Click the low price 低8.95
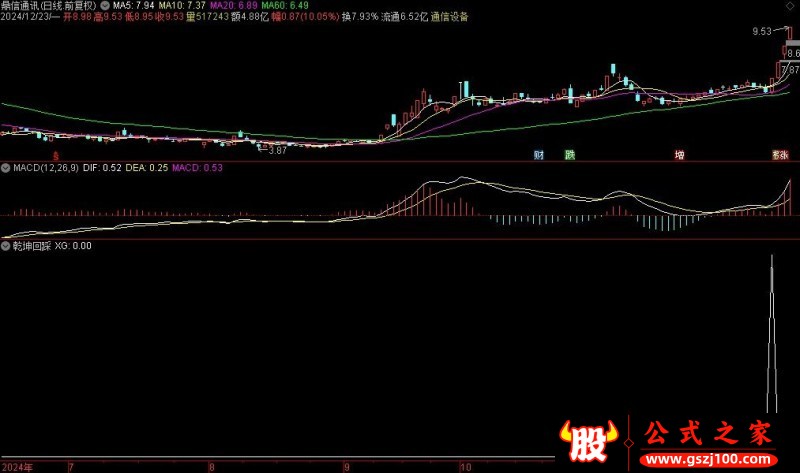This screenshot has width=800, height=473. (139, 17)
